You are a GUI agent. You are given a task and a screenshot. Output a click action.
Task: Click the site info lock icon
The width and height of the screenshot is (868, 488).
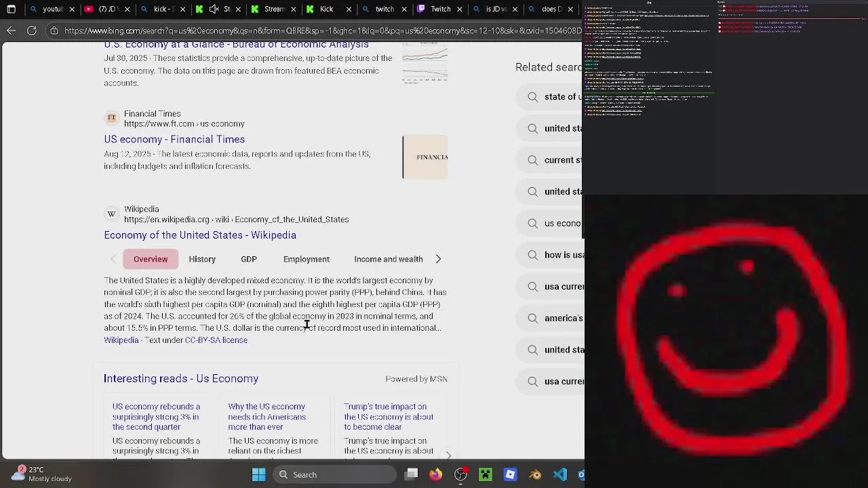click(x=54, y=30)
